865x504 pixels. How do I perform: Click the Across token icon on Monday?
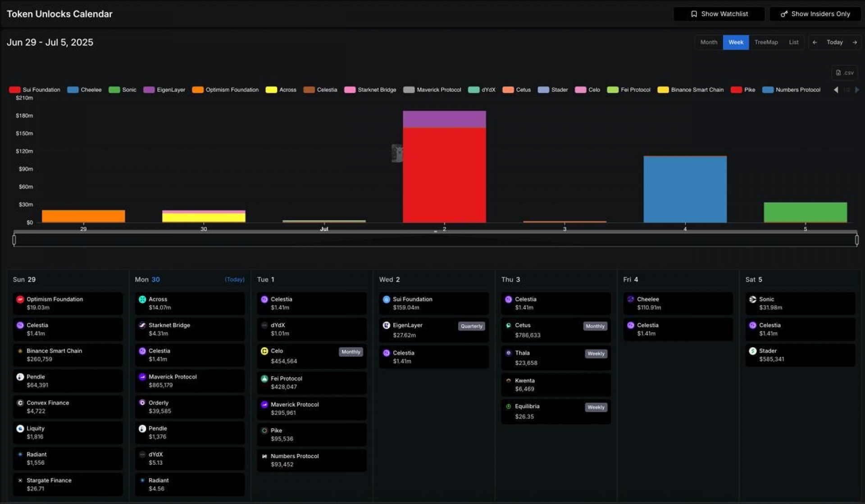point(142,300)
